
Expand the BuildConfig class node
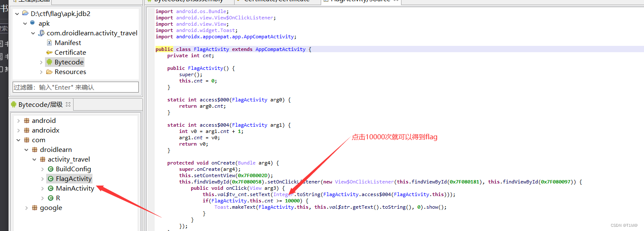pyautogui.click(x=42, y=169)
